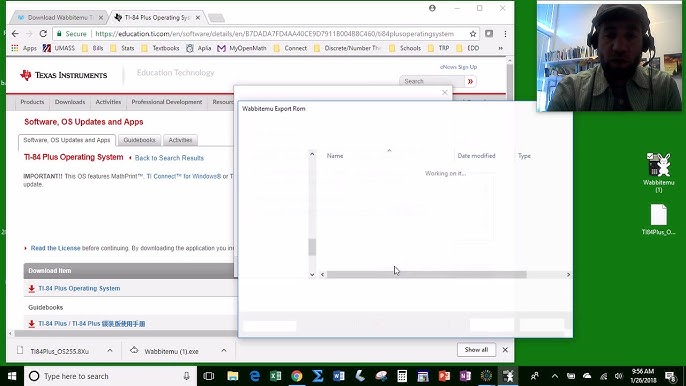Click file list horizontal scrollbar thumb
Screen dimensions: 686x386
point(427,274)
